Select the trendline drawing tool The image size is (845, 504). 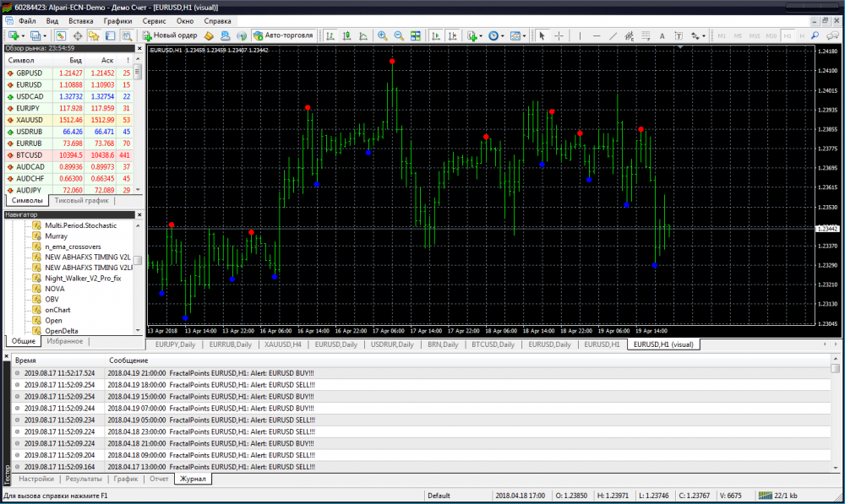(x=613, y=35)
